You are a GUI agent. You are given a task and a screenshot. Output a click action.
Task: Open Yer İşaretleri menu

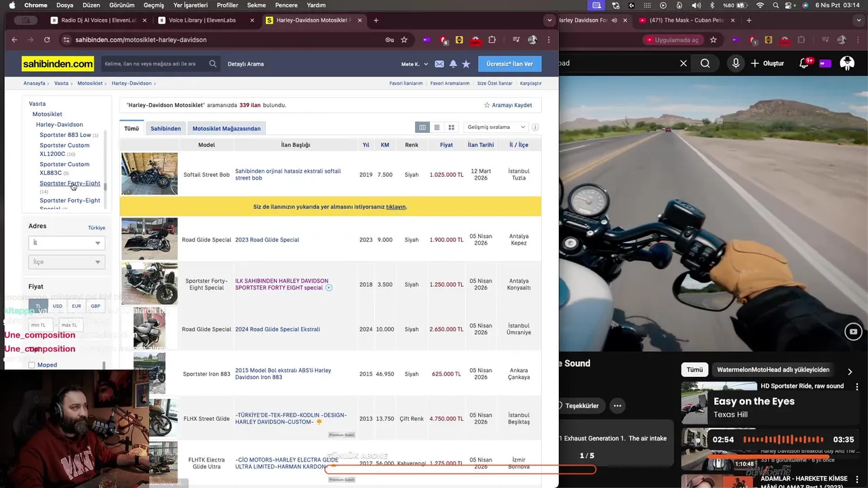point(191,5)
